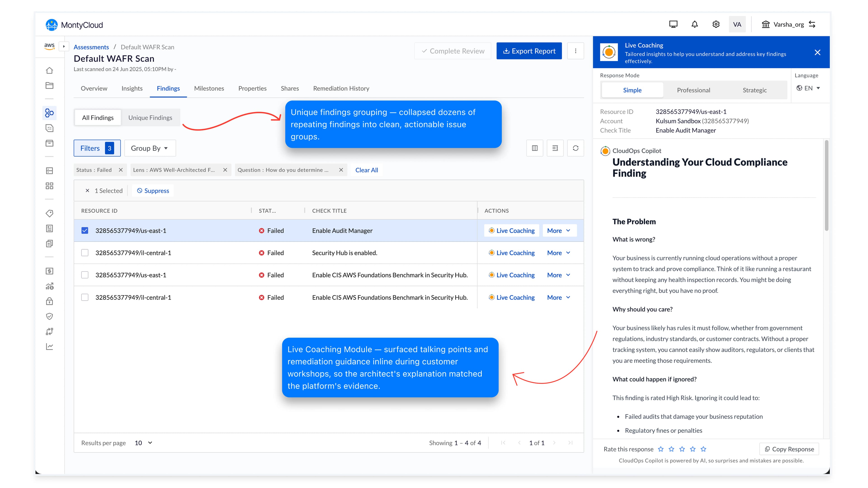This screenshot has width=868, height=488.
Task: Click the row density layout icon
Action: (555, 148)
